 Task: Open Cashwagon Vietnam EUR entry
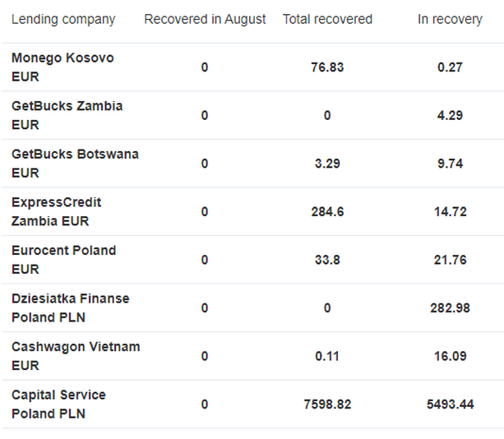(76, 356)
